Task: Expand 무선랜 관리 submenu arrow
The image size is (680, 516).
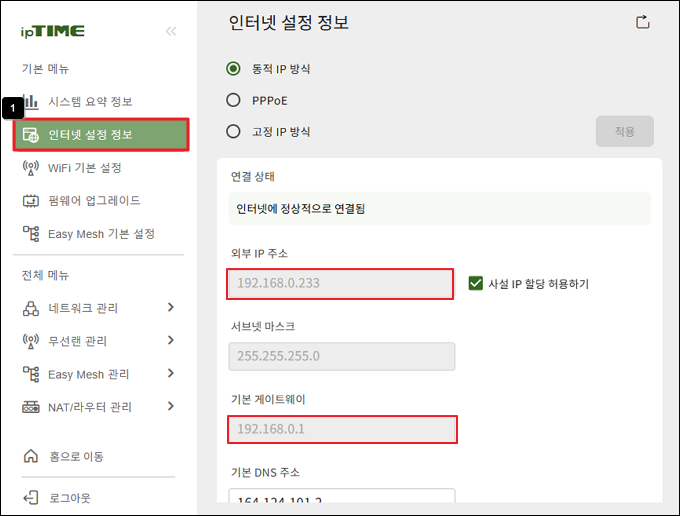Action: (171, 340)
